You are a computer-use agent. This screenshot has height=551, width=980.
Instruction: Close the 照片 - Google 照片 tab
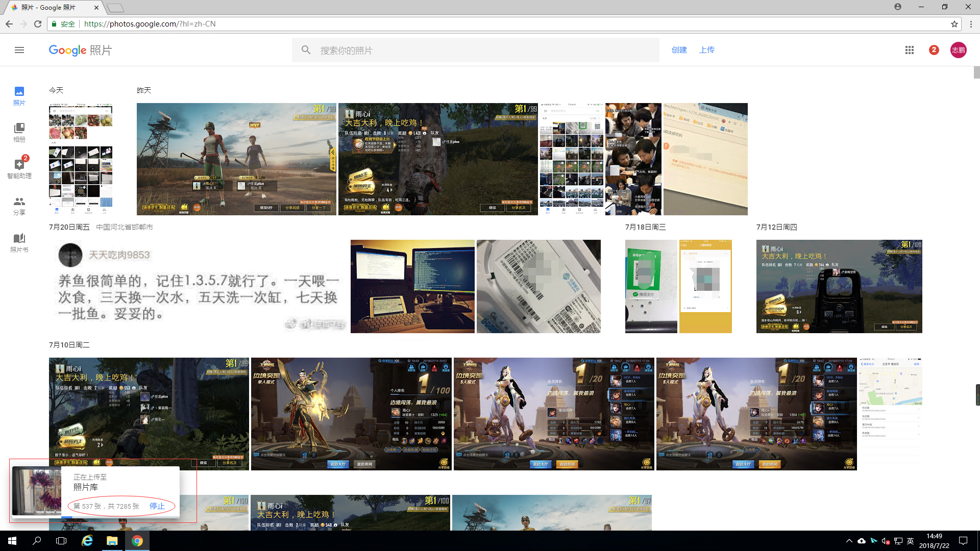click(x=96, y=8)
